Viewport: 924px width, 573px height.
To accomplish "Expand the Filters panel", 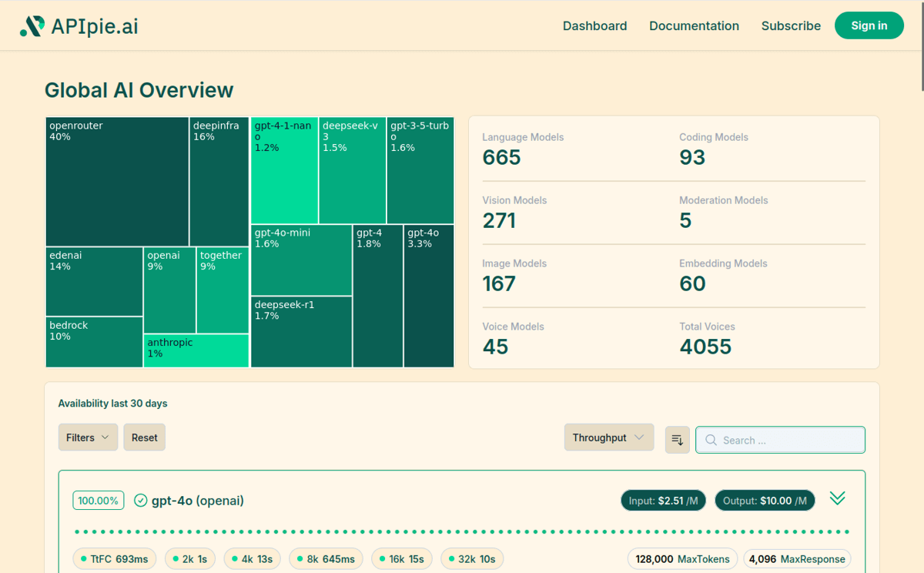I will pos(88,437).
